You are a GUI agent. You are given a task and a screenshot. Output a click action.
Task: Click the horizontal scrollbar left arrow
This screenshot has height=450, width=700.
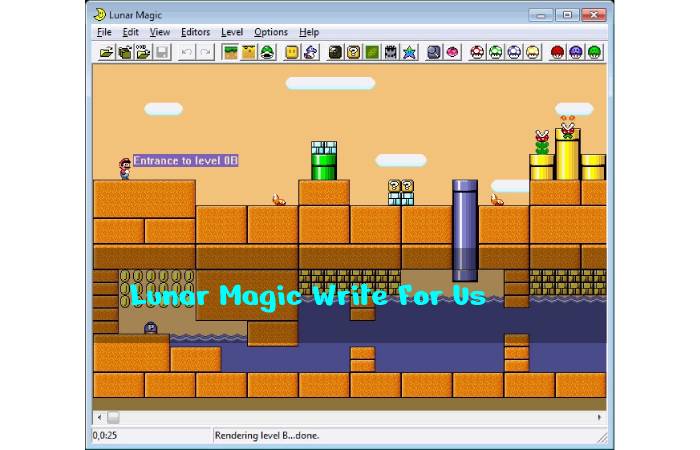click(99, 417)
